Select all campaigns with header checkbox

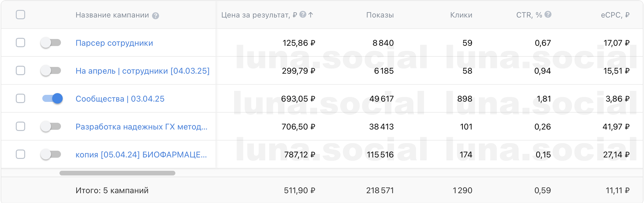21,14
